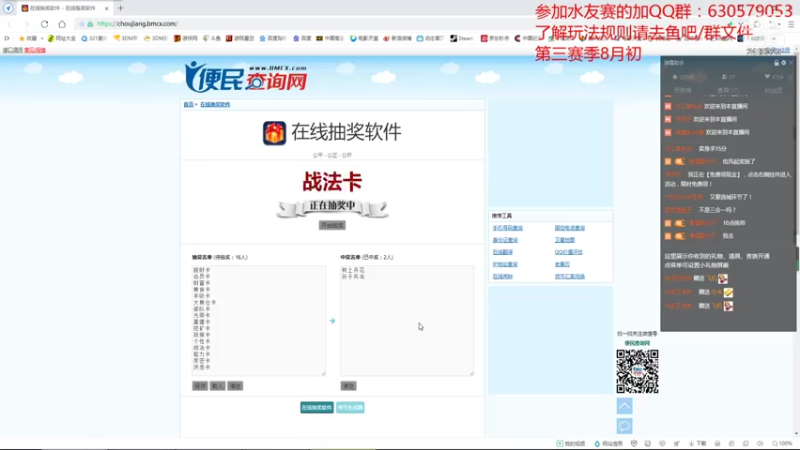Click the 战法卡 entry in the lottery list
This screenshot has width=800, height=450.
click(202, 347)
